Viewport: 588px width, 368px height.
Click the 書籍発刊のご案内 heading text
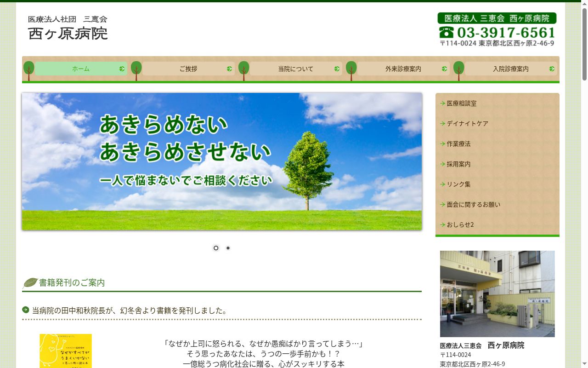(x=72, y=283)
